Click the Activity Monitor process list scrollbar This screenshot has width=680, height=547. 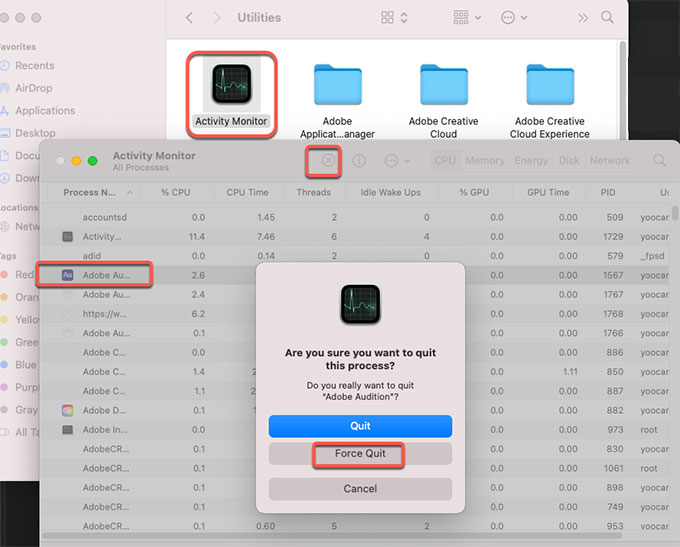674,214
